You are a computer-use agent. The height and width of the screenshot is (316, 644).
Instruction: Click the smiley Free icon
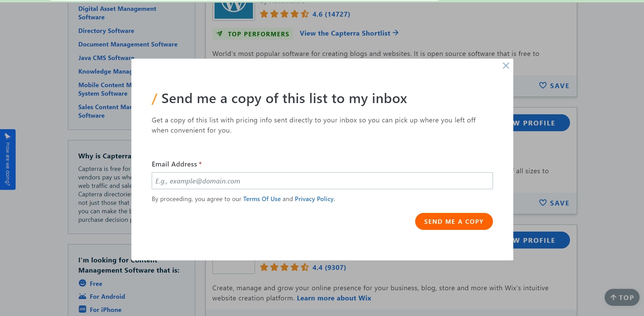click(x=82, y=283)
